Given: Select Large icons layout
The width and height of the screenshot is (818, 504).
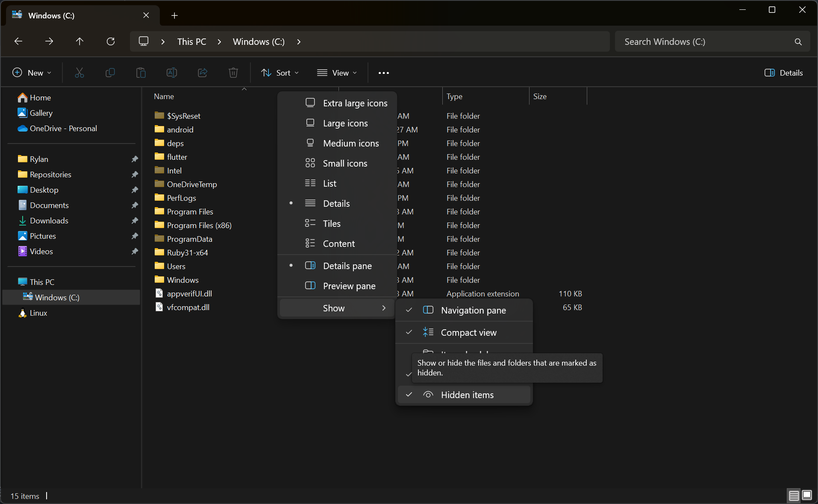Looking at the screenshot, I should 337,123.
